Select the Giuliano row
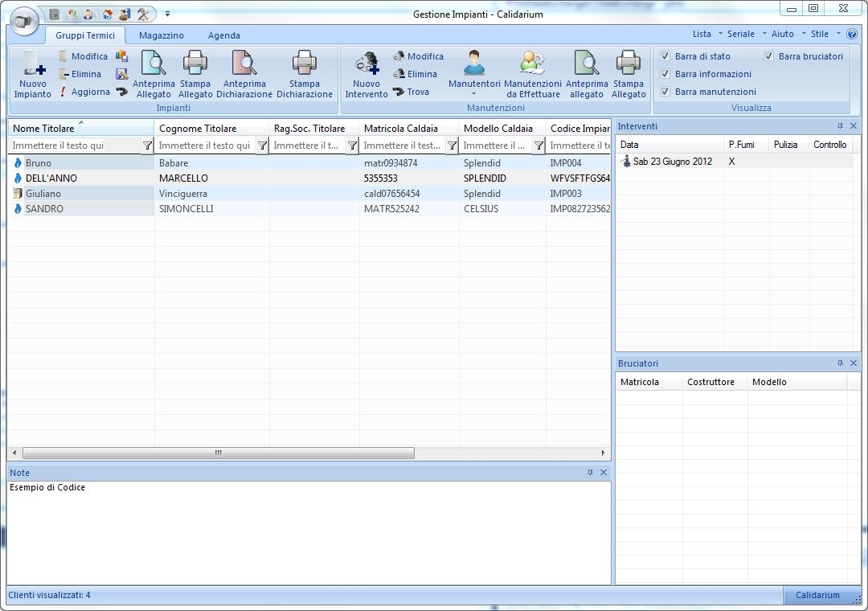The height and width of the screenshot is (611, 868). pyautogui.click(x=309, y=194)
